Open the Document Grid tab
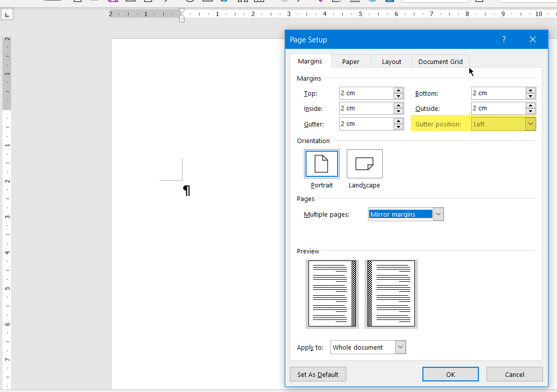 pos(441,61)
